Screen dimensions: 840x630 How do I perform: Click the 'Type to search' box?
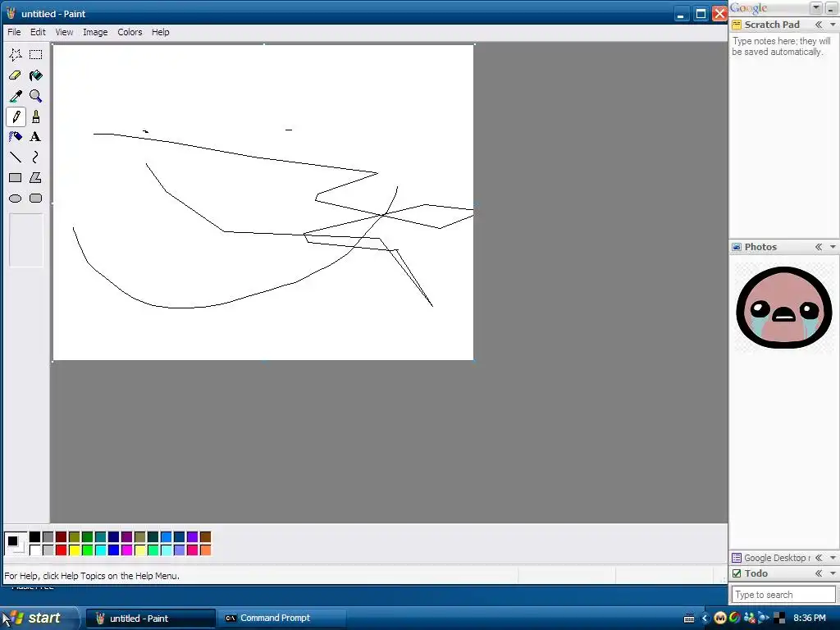click(783, 595)
